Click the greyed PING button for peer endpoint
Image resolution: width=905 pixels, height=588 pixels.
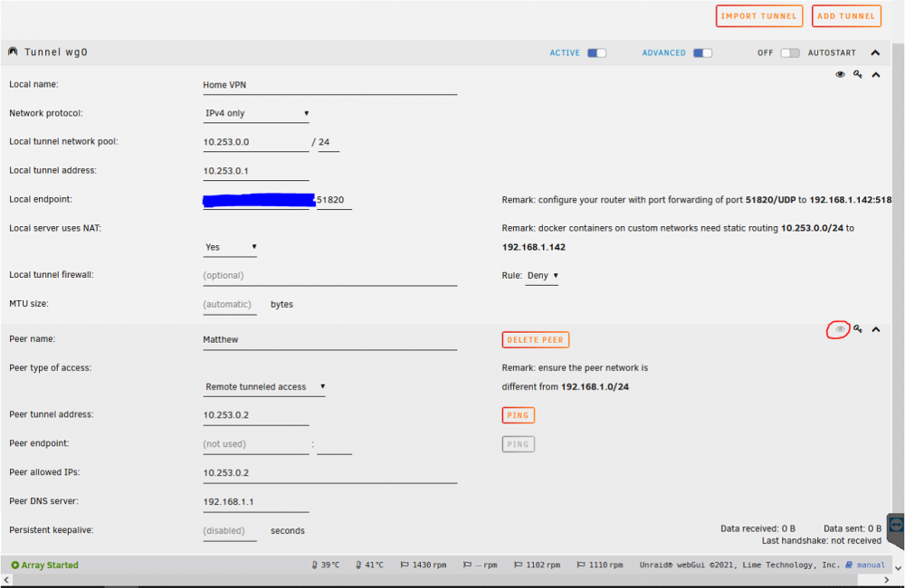pos(518,444)
